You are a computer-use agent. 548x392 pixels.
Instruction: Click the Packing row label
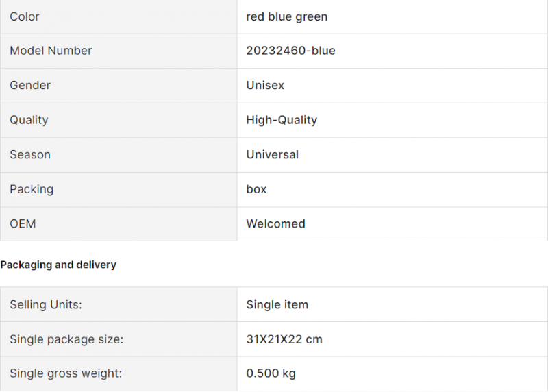[x=32, y=189]
